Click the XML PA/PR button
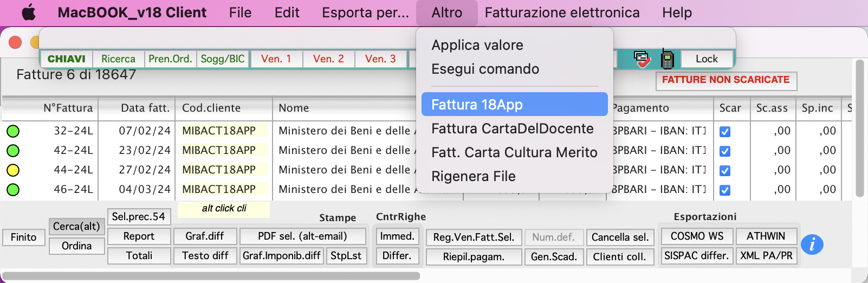The width and height of the screenshot is (868, 283). coord(766,255)
